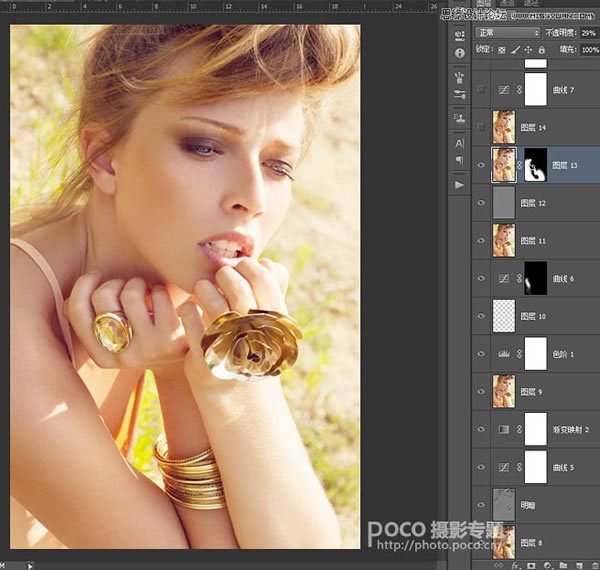Click the black mask thumbnail of 曲线 6
Image resolution: width=600 pixels, height=570 pixels.
(535, 278)
